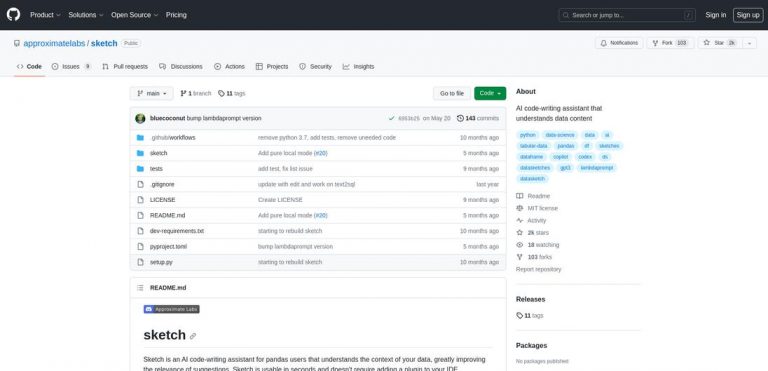The image size is (768, 371).
Task: Open commit 'update with edit and work on text2sql'
Action: pos(306,184)
